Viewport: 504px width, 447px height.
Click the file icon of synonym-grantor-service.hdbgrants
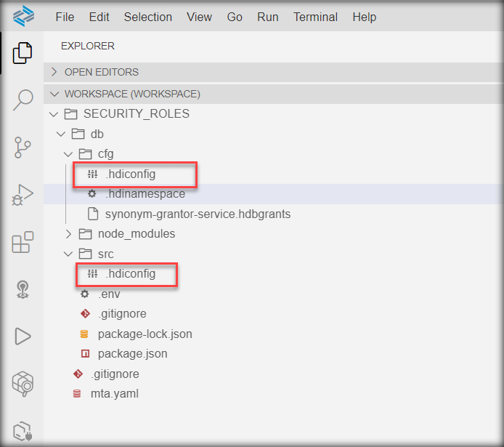(93, 214)
